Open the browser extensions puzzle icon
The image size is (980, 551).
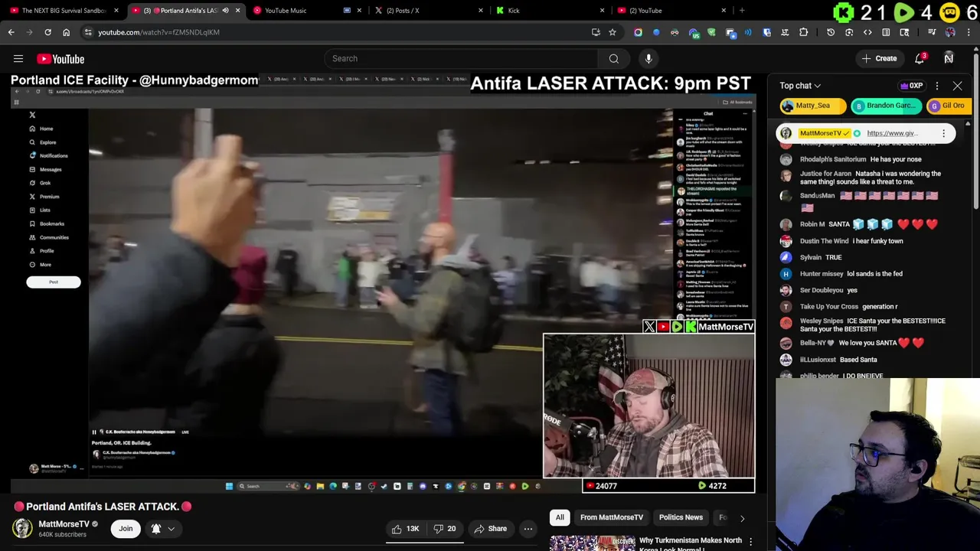pyautogui.click(x=803, y=32)
